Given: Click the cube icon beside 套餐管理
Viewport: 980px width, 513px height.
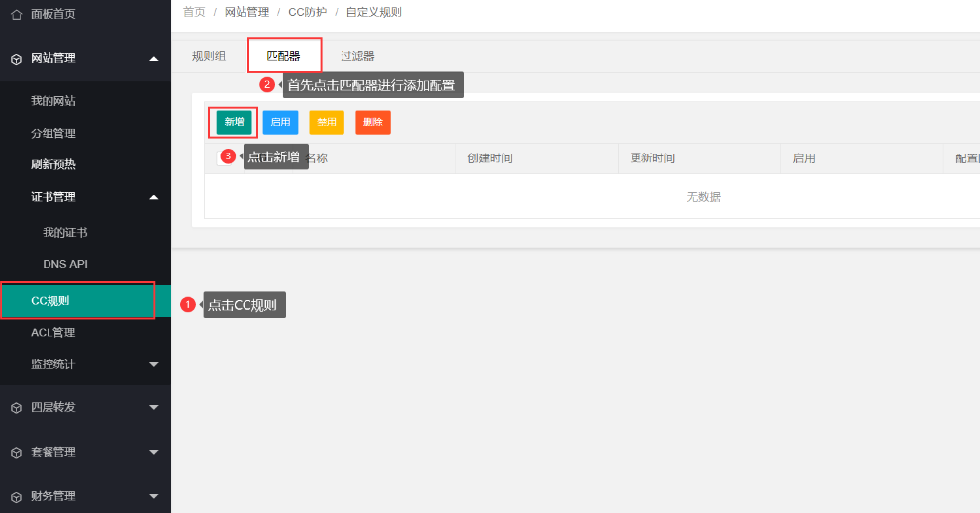Looking at the screenshot, I should tap(16, 453).
